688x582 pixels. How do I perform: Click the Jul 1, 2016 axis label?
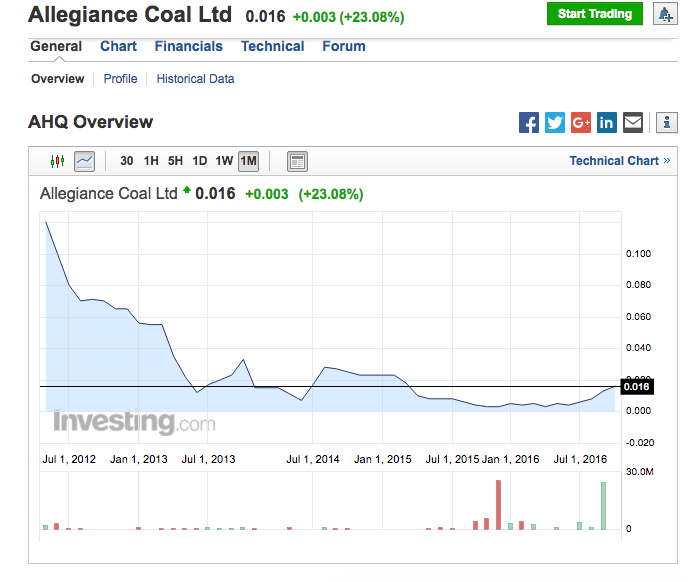coord(580,459)
